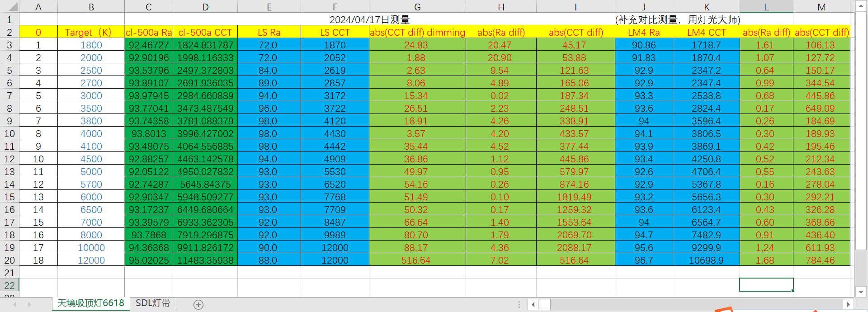The width and height of the screenshot is (868, 312).
Task: Select cell with value 1824.831787
Action: [x=205, y=45]
